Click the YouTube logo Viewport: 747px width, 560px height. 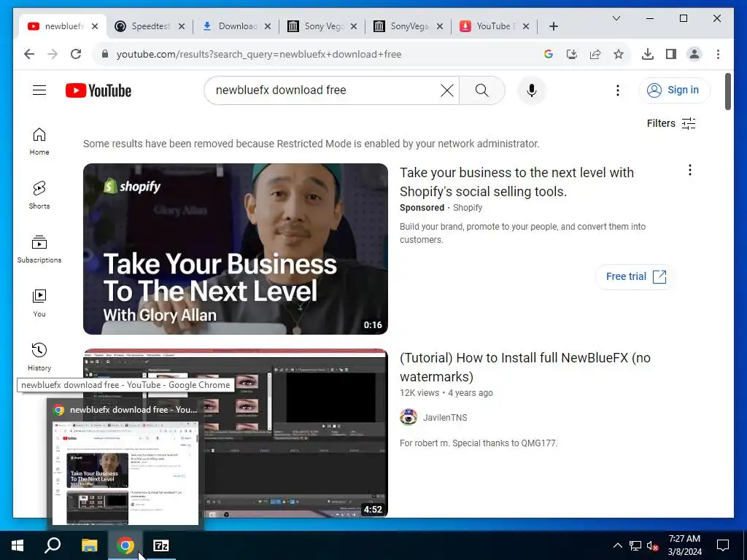(98, 90)
